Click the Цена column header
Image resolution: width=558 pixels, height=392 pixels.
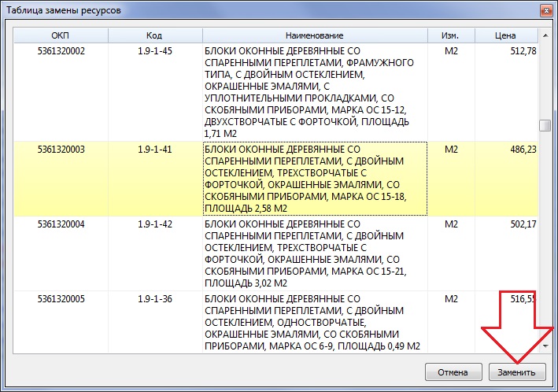point(506,35)
